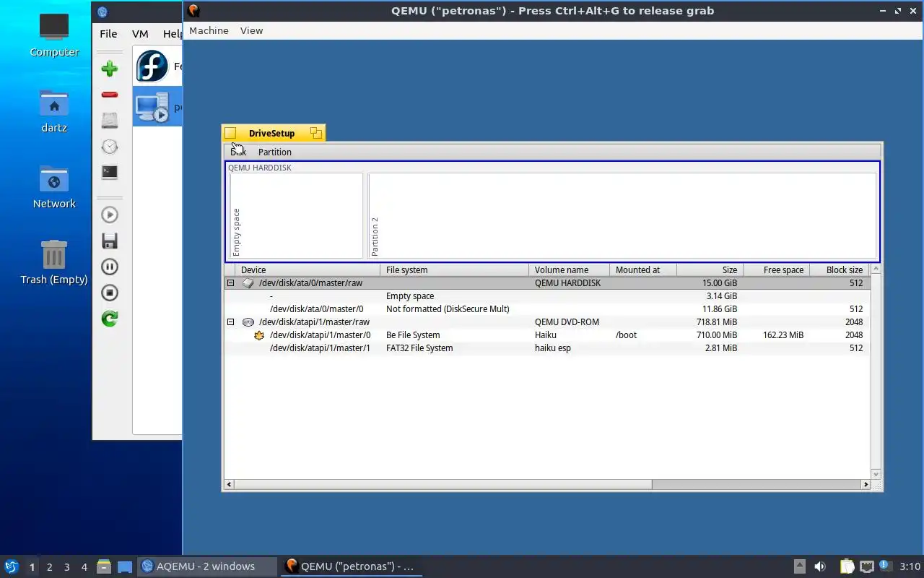Select the Empty space block in disk map
Viewport: 924px width, 578px height.
point(296,215)
